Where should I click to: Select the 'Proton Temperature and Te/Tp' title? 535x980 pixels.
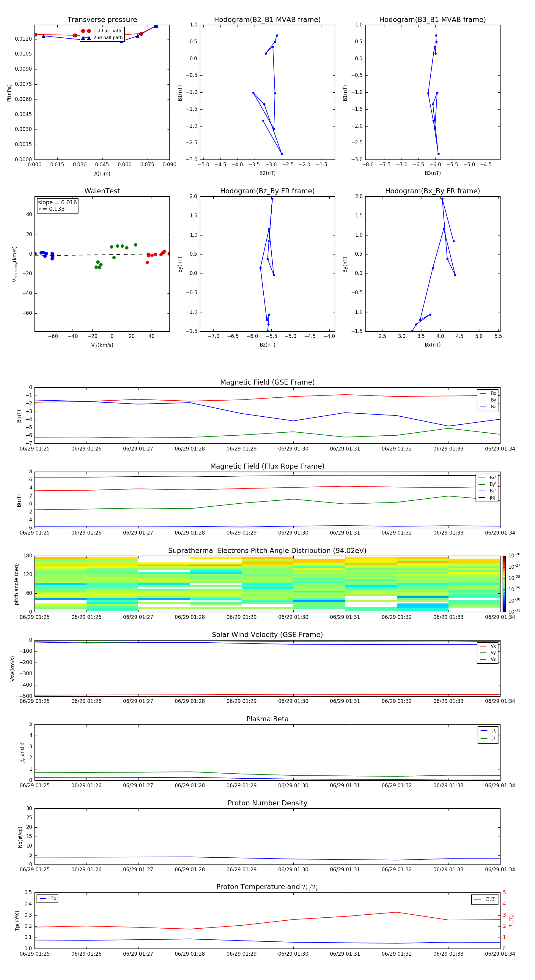pyautogui.click(x=267, y=887)
